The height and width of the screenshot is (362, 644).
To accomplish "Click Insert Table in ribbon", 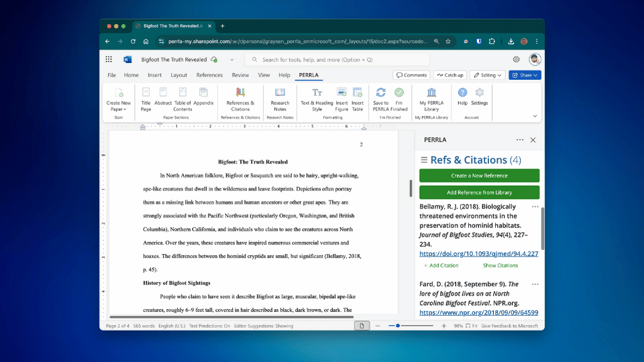I will click(358, 99).
